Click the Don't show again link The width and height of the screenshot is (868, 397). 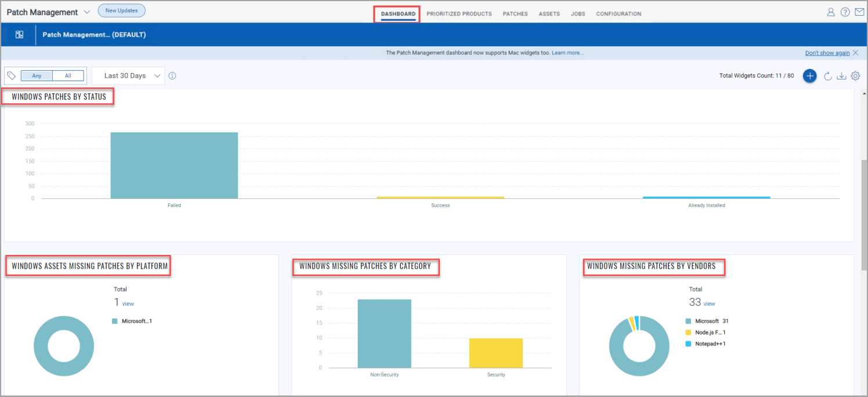(x=827, y=53)
